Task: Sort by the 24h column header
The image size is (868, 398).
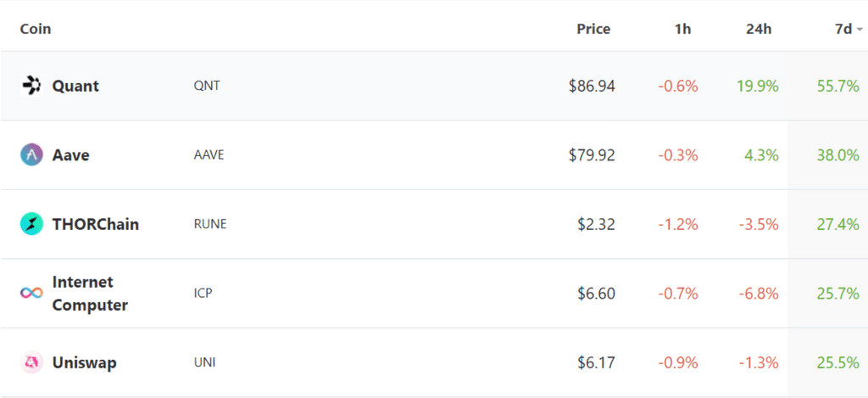Action: click(759, 29)
